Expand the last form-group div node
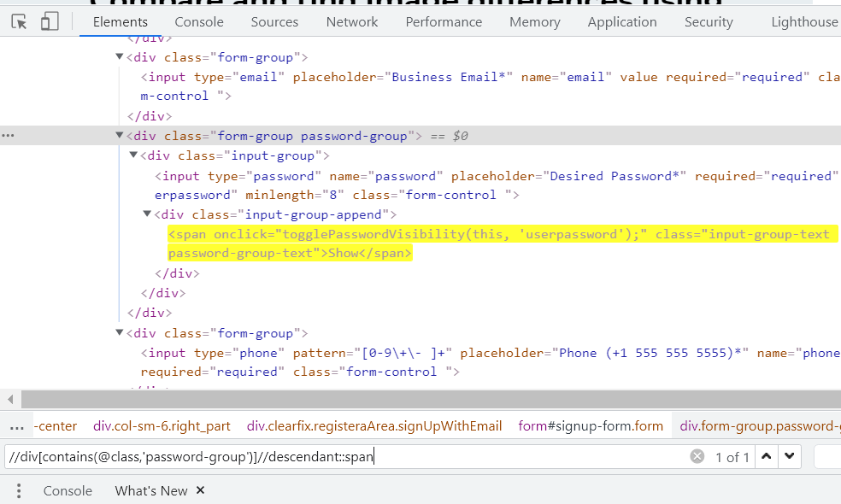 tap(120, 332)
